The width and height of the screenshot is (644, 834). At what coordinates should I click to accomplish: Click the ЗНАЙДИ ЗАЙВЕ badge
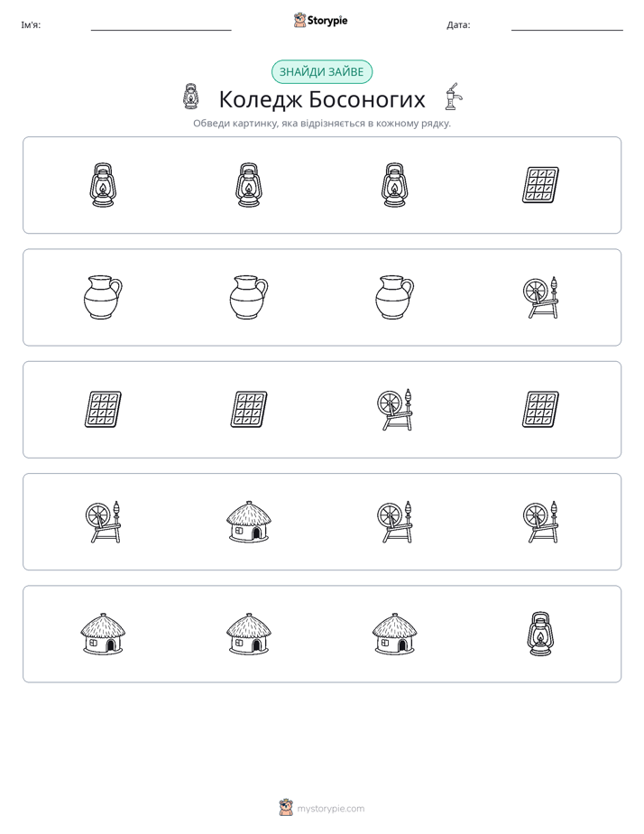tap(321, 72)
